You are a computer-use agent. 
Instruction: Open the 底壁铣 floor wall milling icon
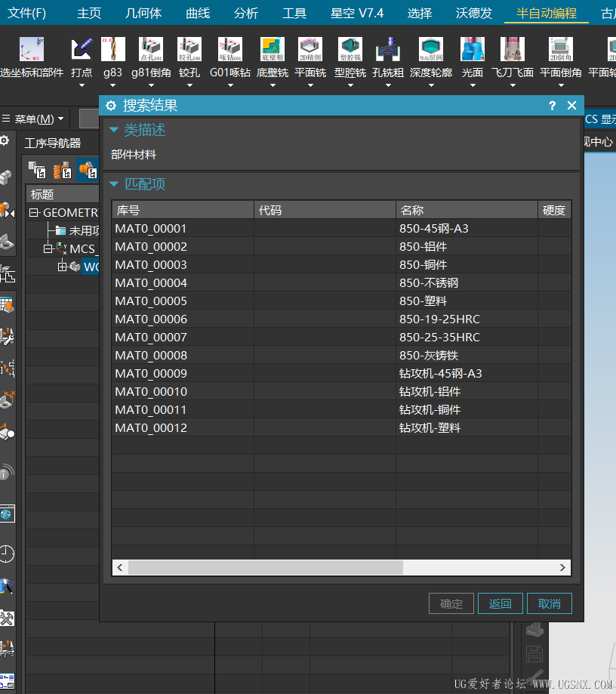point(273,49)
